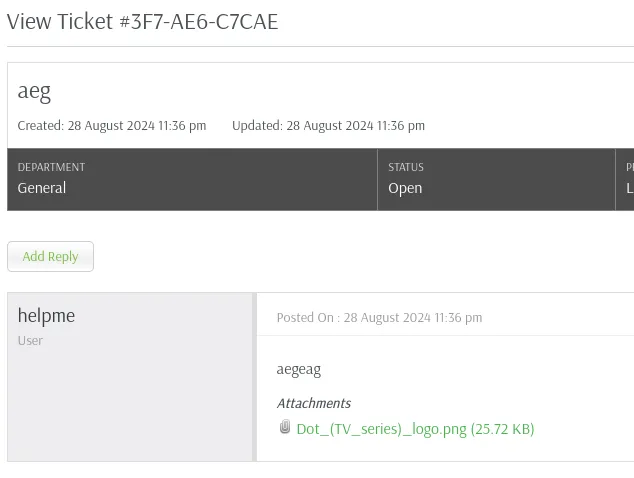Select the View Ticket #3F7-AE6-C7CAE heading
Image resolution: width=634 pixels, height=478 pixels.
(142, 21)
